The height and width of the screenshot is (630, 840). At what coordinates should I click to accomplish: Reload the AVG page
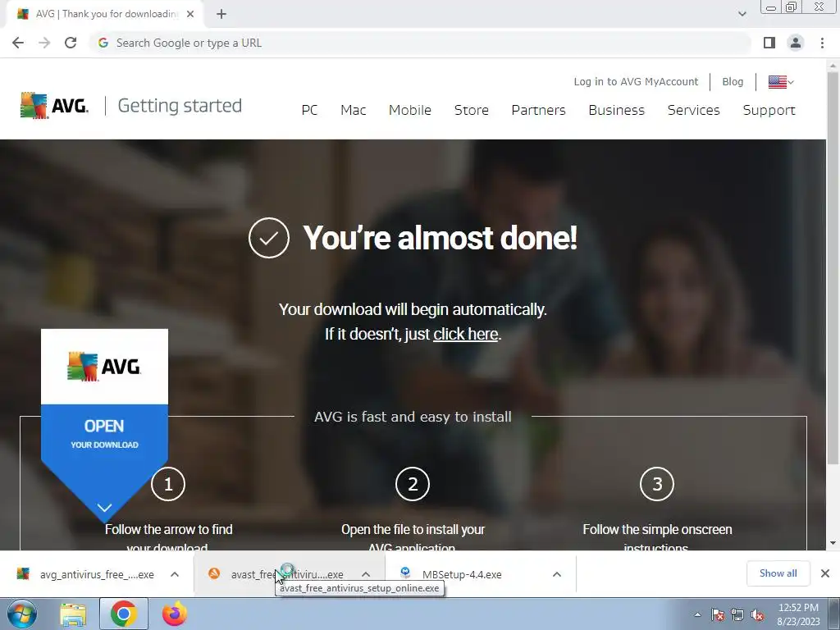tap(71, 43)
